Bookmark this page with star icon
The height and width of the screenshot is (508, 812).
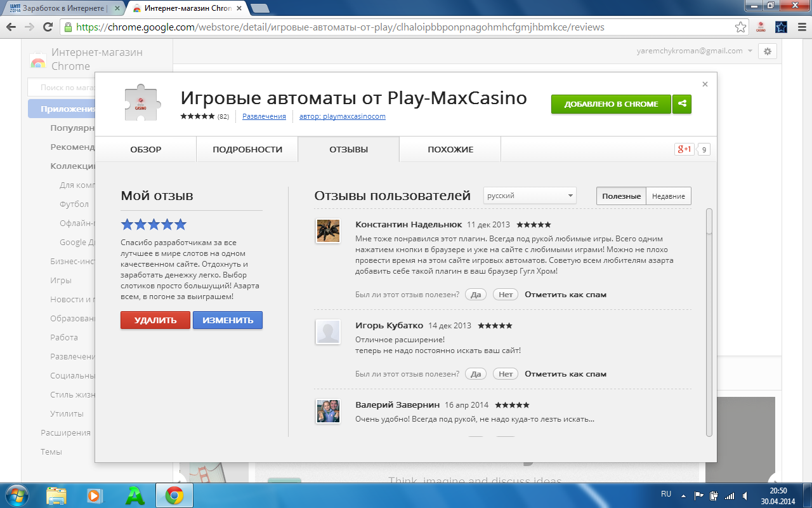pyautogui.click(x=740, y=27)
